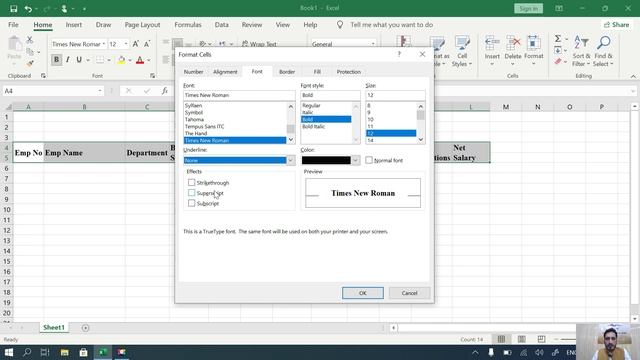Viewport: 640px width, 360px height.
Task: Switch to the Number tab
Action: tap(193, 72)
